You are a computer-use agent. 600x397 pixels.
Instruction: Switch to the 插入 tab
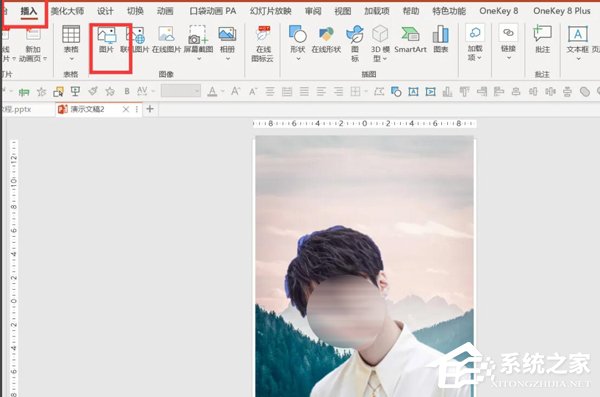point(29,11)
